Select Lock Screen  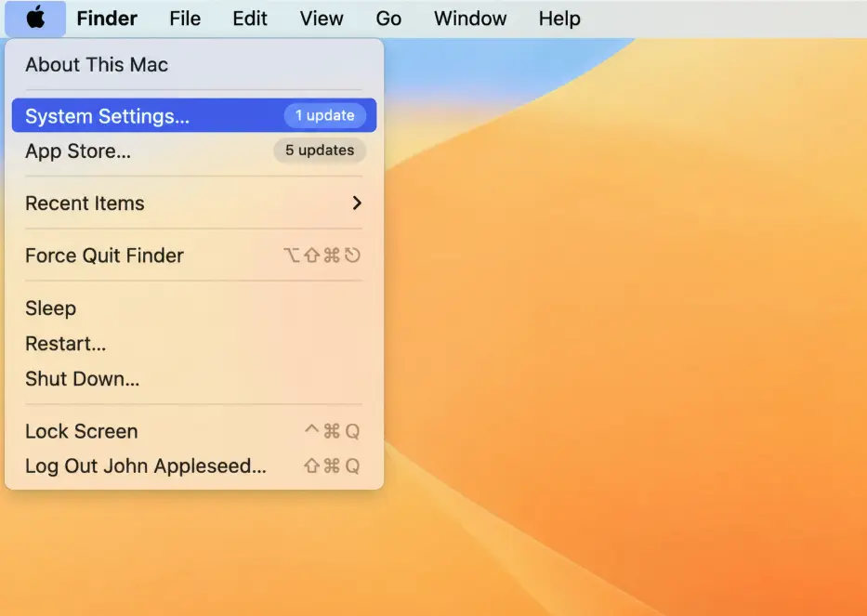coord(194,431)
